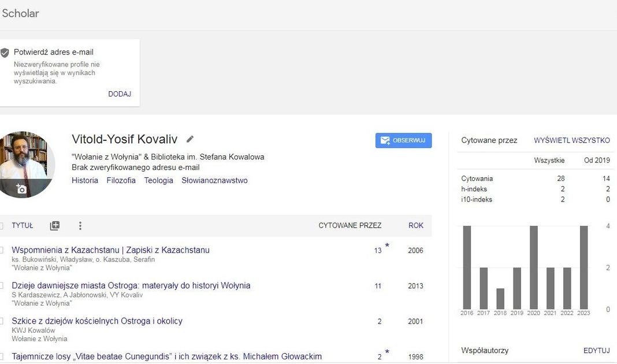This screenshot has width=617, height=364.
Task: Click Edytuj next to Współautorzy
Action: [596, 351]
